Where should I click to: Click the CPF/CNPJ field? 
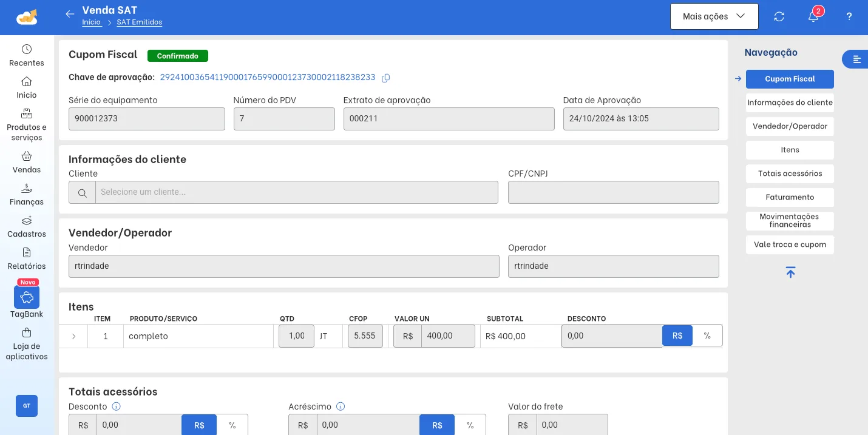[x=614, y=192]
